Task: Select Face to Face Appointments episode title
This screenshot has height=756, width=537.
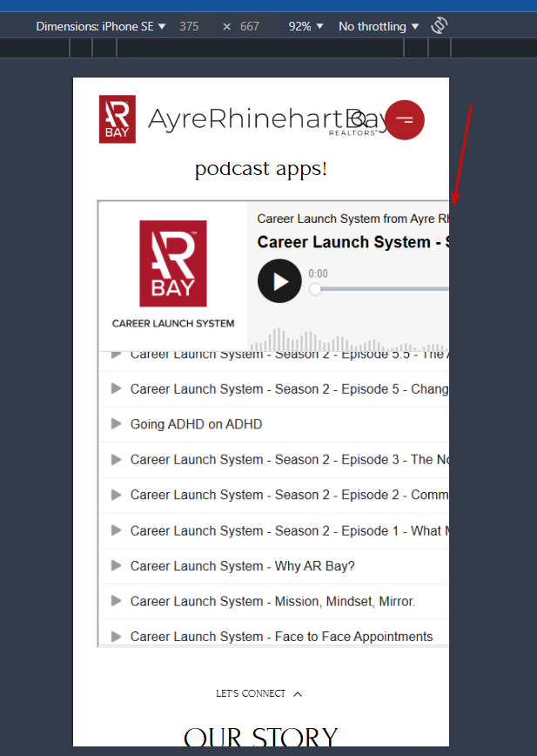Action: [x=281, y=637]
